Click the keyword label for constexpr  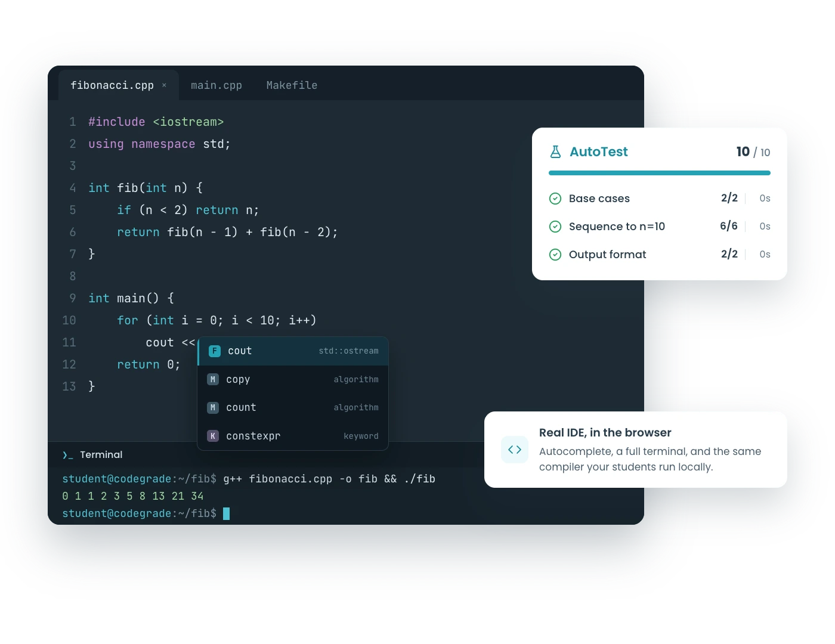click(x=361, y=436)
